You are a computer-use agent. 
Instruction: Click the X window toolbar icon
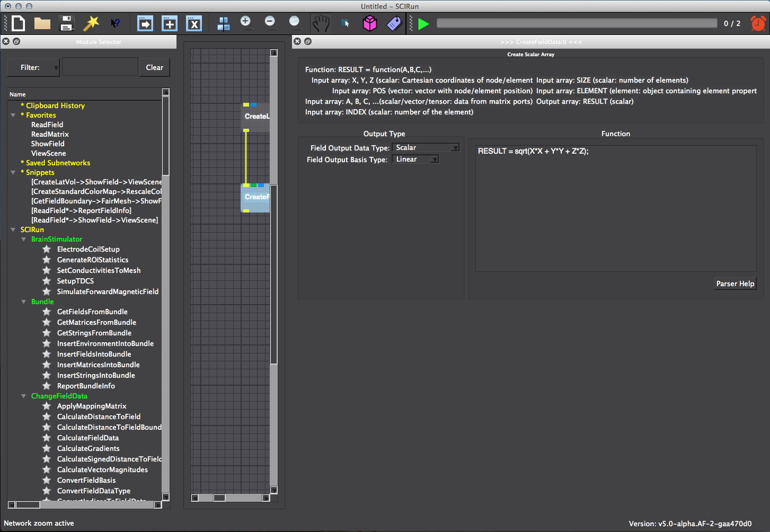pos(194,23)
